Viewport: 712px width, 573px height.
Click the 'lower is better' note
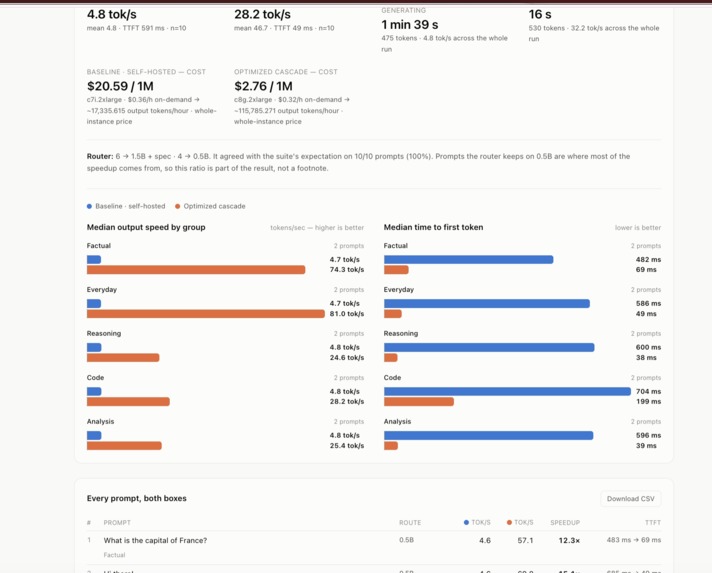[638, 227]
